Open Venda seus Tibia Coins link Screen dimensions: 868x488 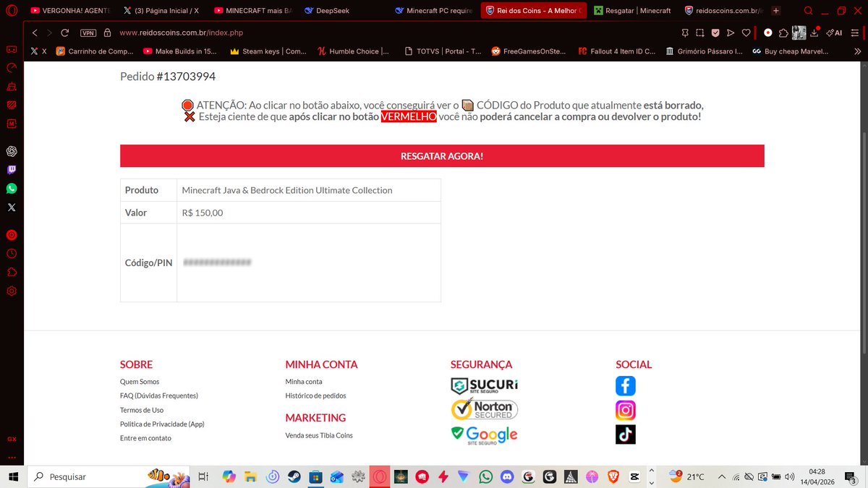319,435
